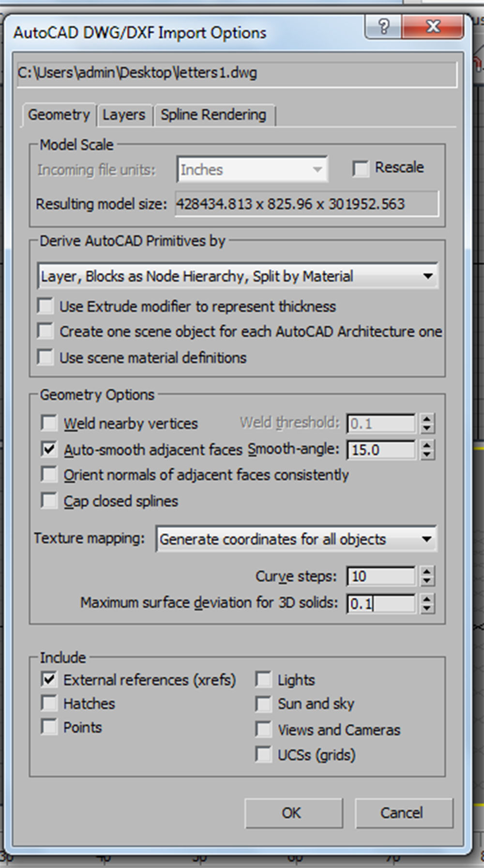Enable the Lights checkbox

click(x=263, y=679)
